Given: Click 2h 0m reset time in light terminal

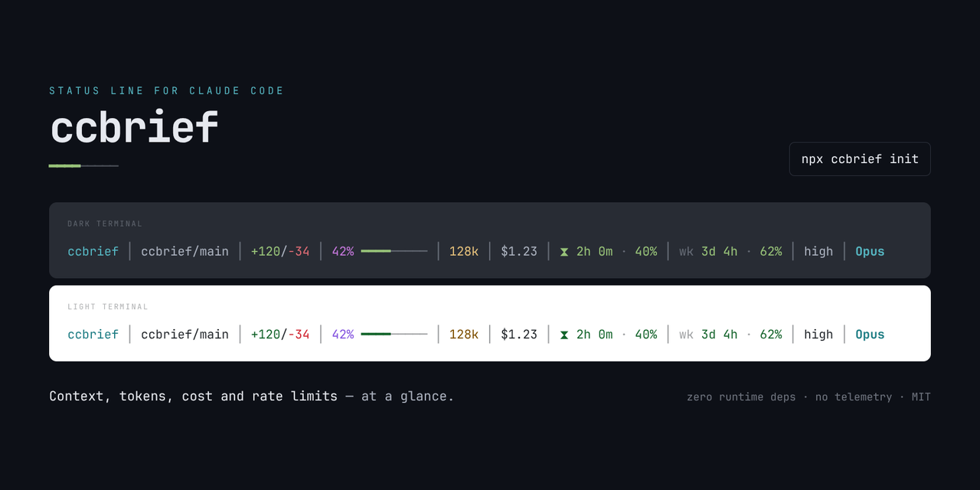Looking at the screenshot, I should tap(595, 335).
